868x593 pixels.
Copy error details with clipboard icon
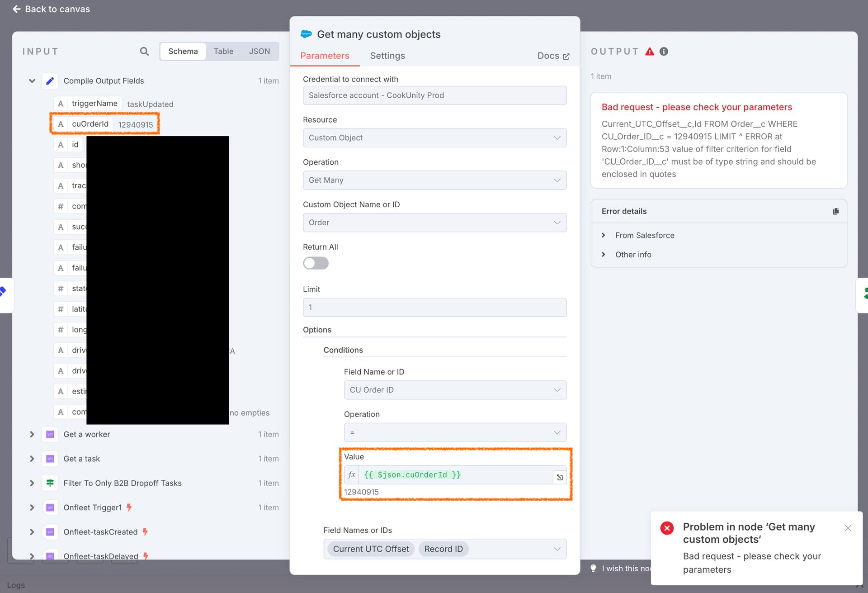tap(835, 211)
